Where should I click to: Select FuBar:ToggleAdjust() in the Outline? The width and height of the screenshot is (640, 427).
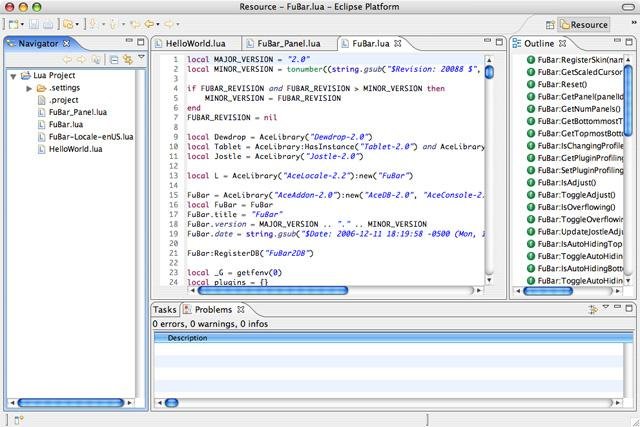(571, 195)
